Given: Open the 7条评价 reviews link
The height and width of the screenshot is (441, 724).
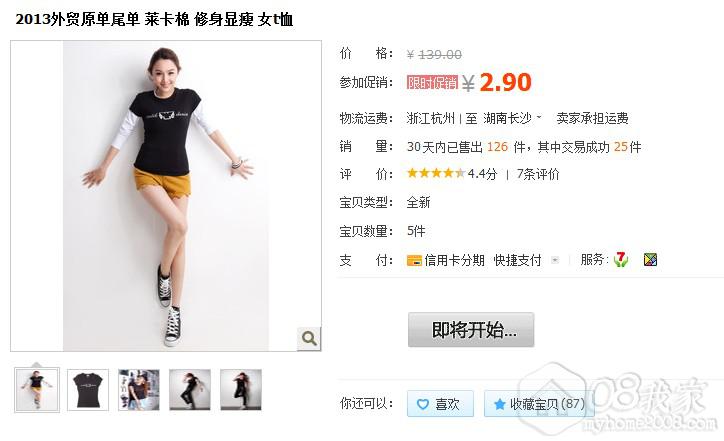Looking at the screenshot, I should click(538, 174).
